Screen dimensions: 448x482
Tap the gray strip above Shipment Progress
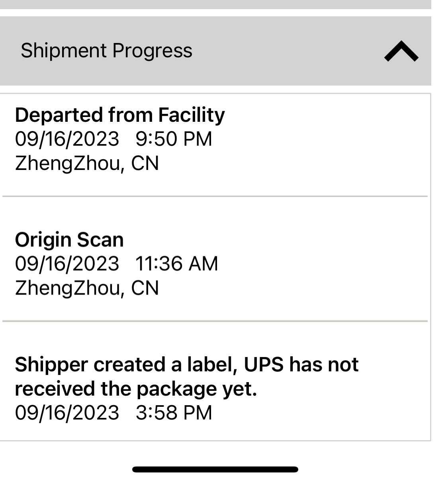coord(215,4)
